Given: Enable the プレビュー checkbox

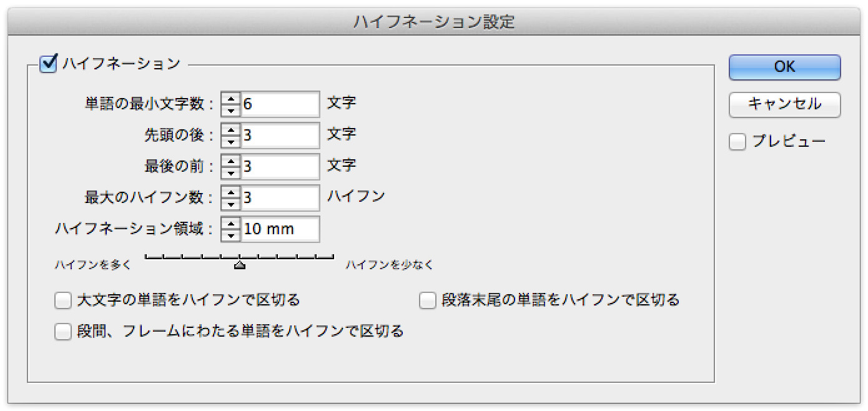Looking at the screenshot, I should pos(738,142).
